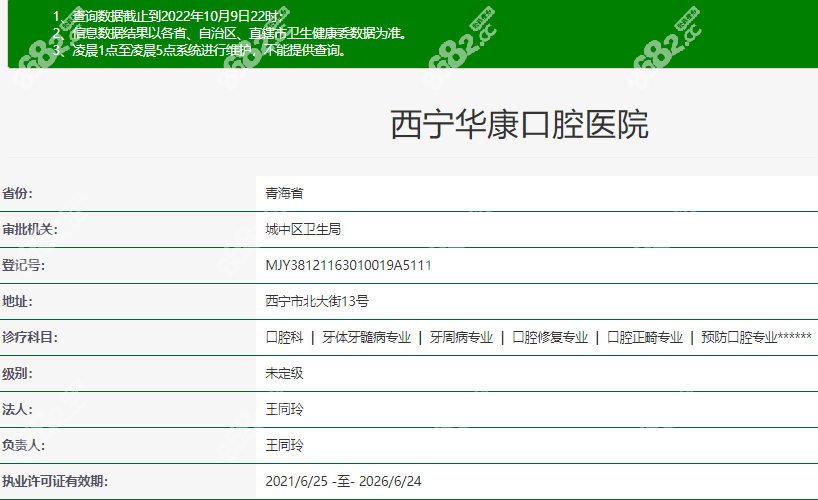
Task: Select the 执业许可证有效期 label
Action: [55, 481]
